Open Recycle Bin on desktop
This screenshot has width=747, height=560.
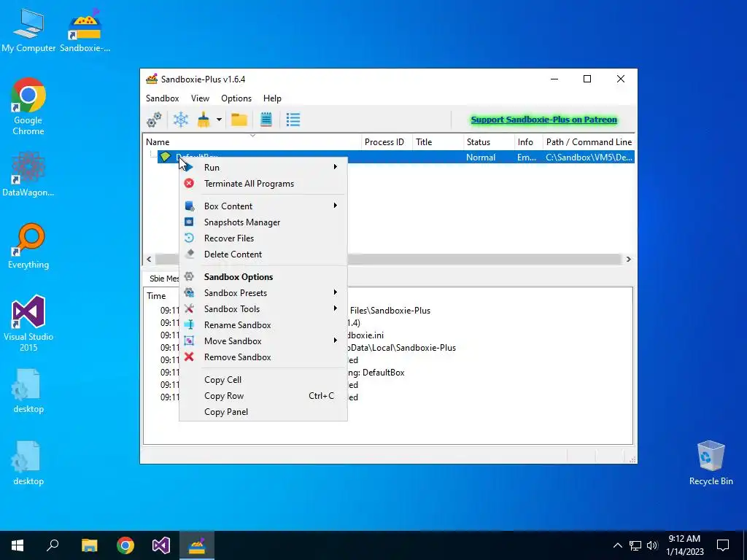[x=711, y=463]
